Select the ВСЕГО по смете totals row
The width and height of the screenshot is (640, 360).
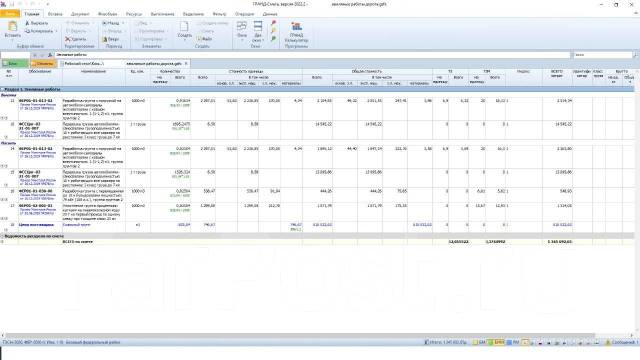pyautogui.click(x=317, y=242)
